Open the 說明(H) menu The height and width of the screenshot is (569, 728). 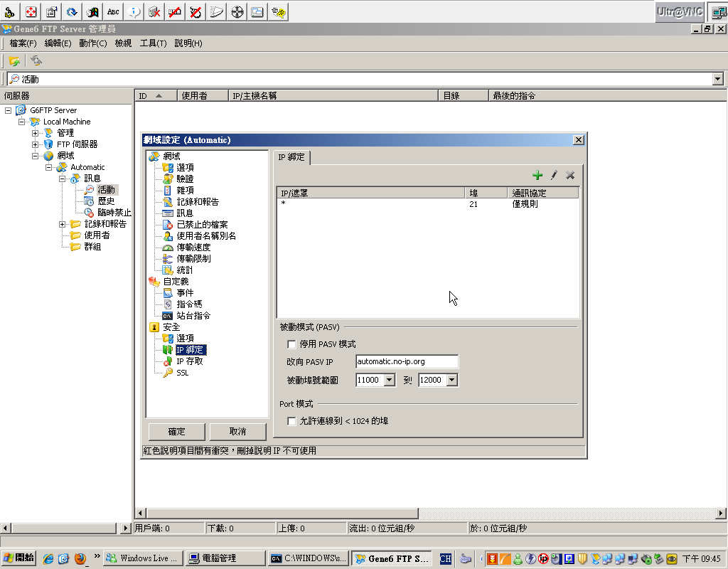coord(188,43)
